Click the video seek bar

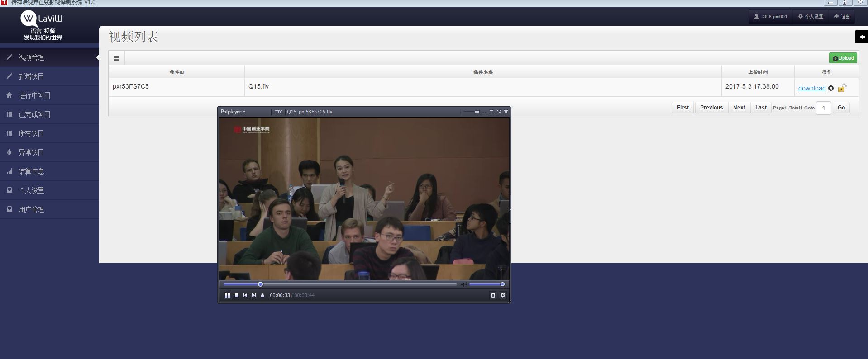(x=339, y=284)
